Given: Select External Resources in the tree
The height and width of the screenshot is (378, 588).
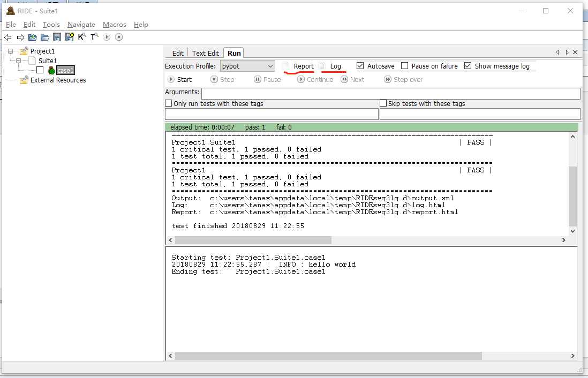Looking at the screenshot, I should (58, 80).
